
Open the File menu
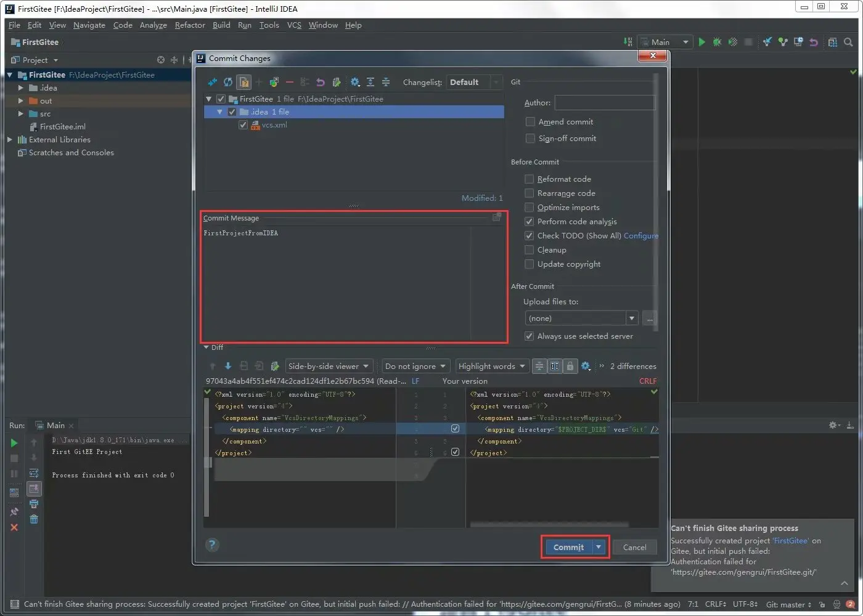tap(15, 25)
